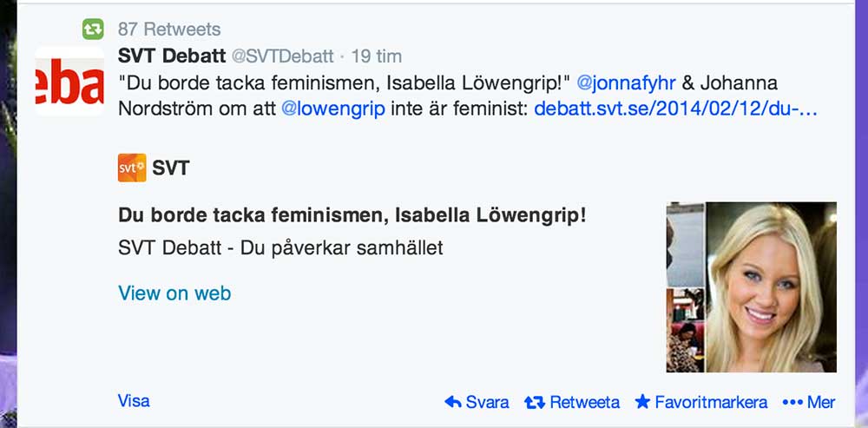This screenshot has height=428, width=868.
Task: Favorite the tweet via the Favoritmarkera star
Action: [x=701, y=402]
